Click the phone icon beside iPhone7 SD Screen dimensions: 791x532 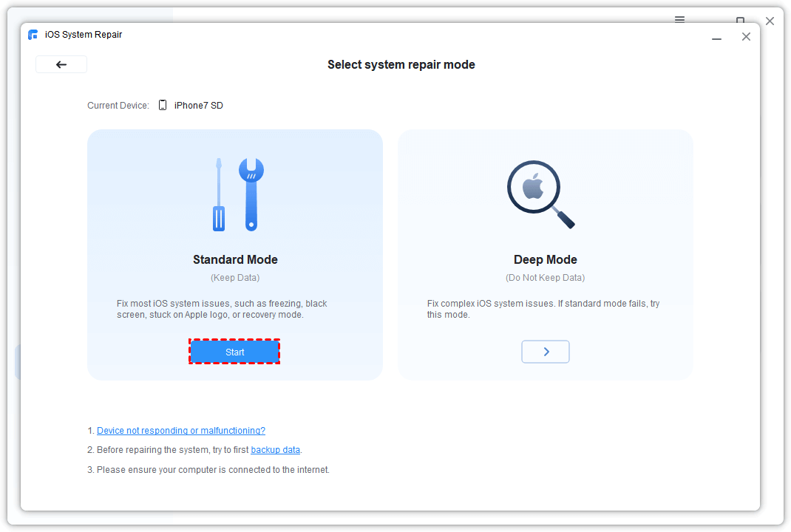point(163,106)
